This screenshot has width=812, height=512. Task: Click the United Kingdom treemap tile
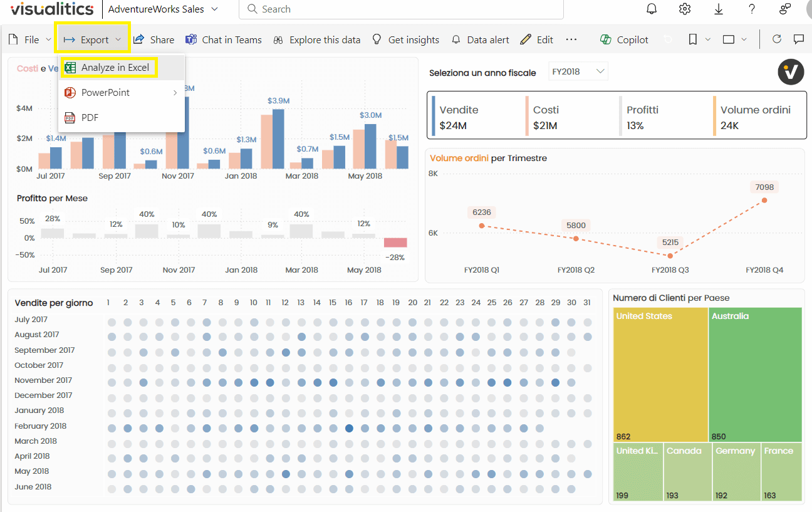(638, 472)
